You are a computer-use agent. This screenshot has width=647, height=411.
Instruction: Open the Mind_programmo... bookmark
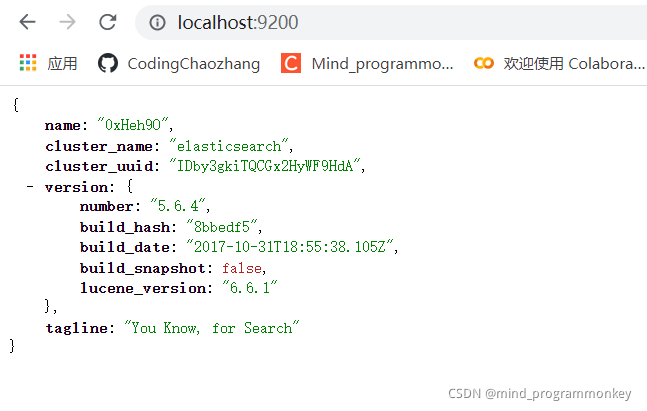point(382,64)
